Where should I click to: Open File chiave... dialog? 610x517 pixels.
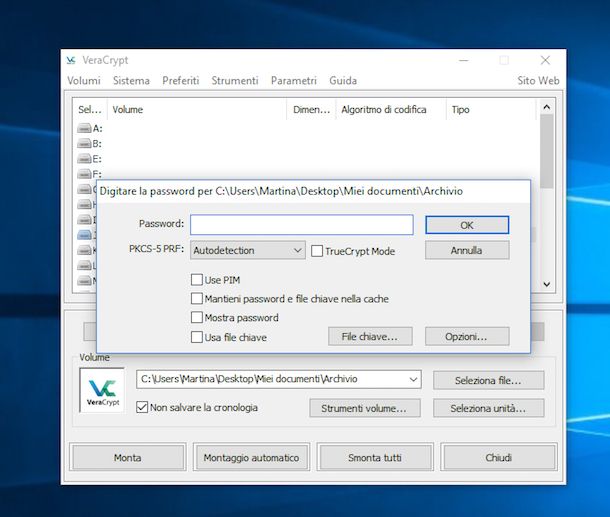point(370,336)
